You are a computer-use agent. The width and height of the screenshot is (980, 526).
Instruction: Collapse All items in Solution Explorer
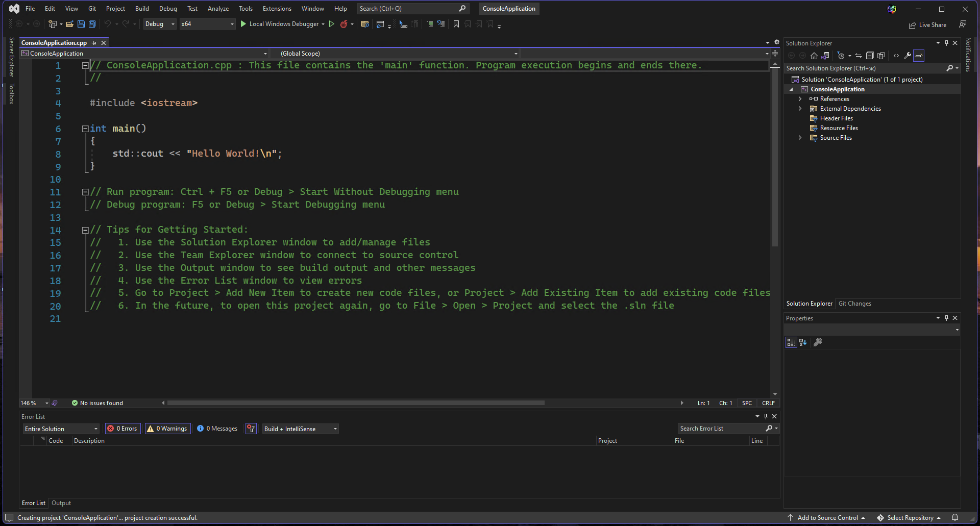pos(870,56)
